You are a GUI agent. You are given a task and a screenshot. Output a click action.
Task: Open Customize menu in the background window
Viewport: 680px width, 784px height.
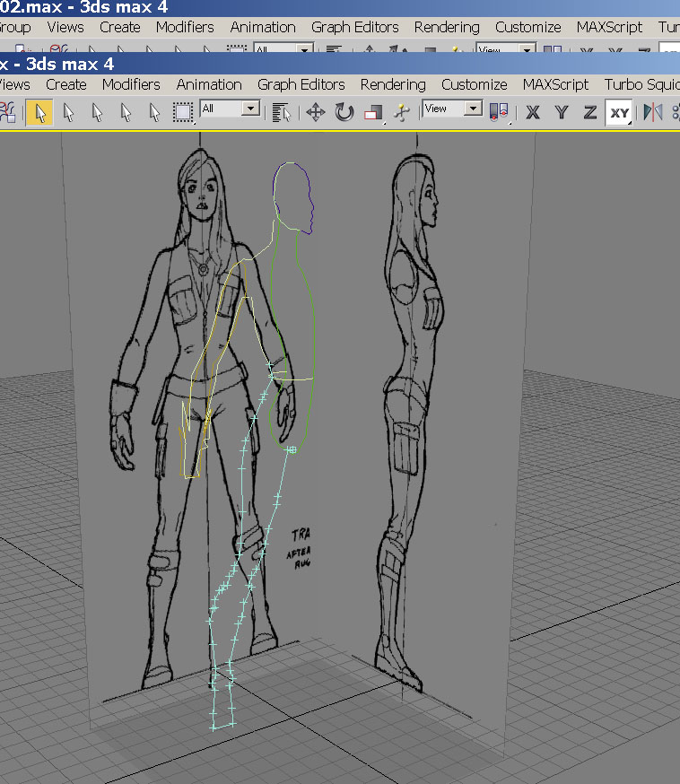coord(527,27)
